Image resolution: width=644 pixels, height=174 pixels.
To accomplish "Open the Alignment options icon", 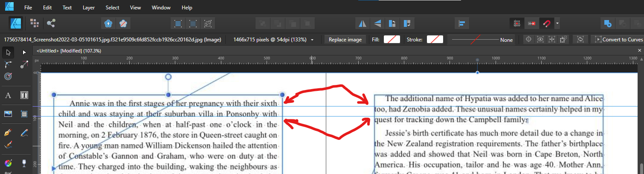I will coord(461,23).
